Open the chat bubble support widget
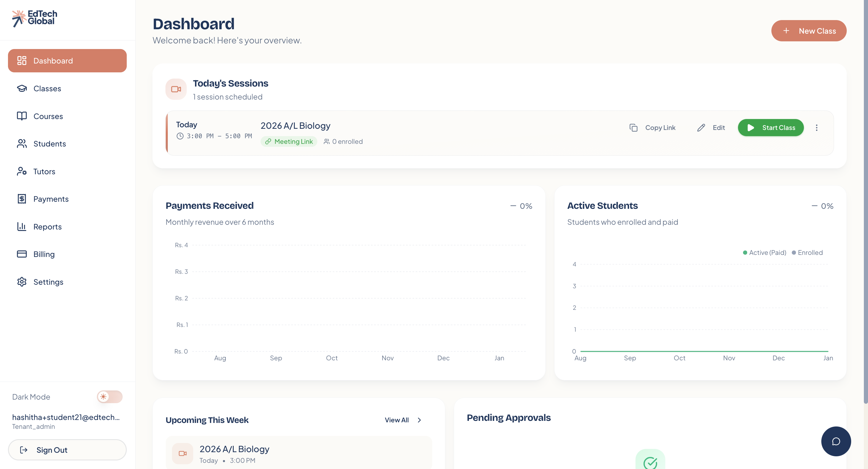 (x=836, y=441)
